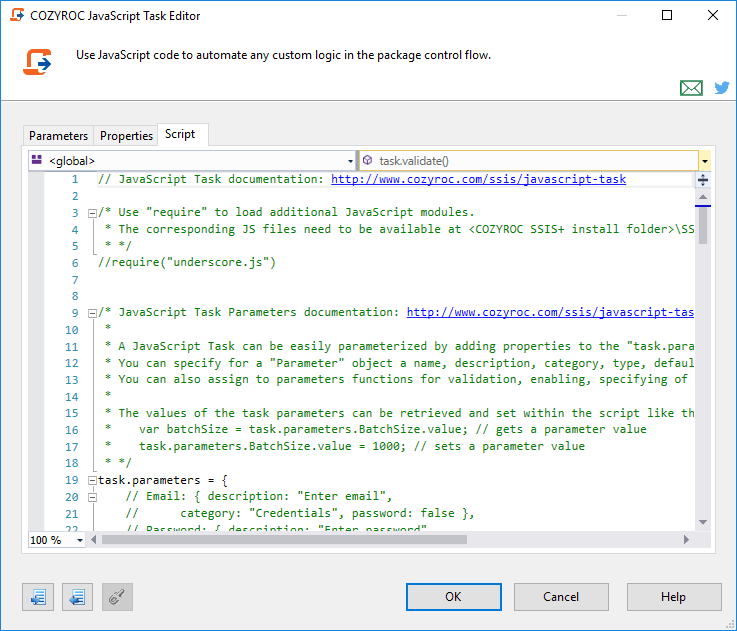This screenshot has height=631, width=737.
Task: Click the first import script icon button
Action: (38, 597)
